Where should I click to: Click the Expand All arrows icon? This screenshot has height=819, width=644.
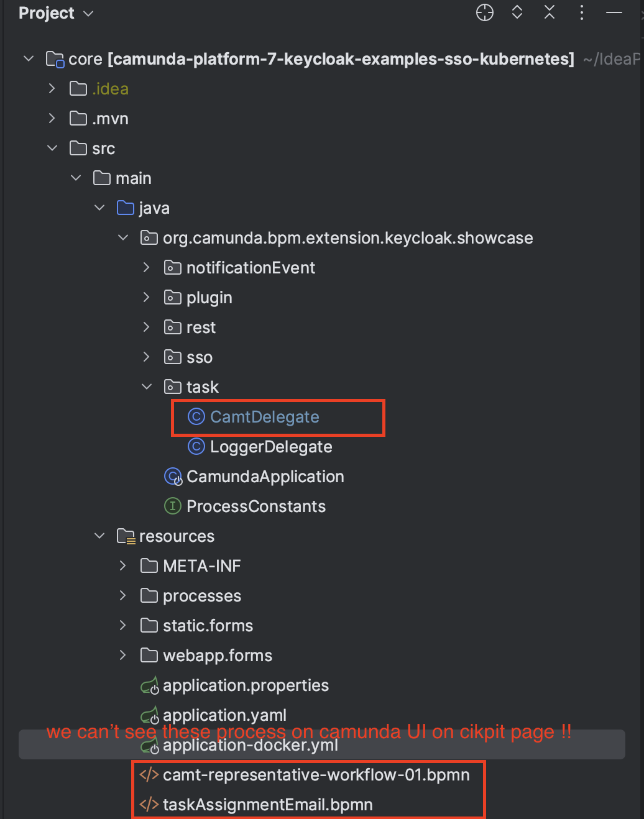point(517,12)
